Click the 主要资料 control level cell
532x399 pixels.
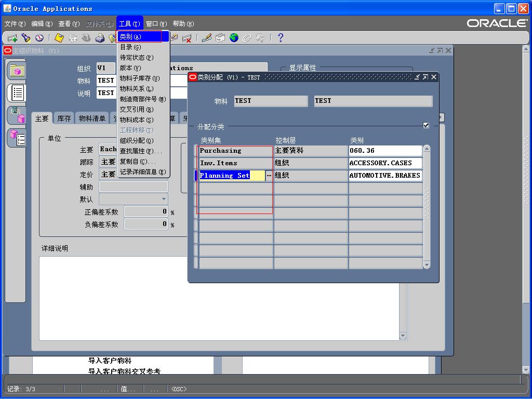tap(311, 151)
